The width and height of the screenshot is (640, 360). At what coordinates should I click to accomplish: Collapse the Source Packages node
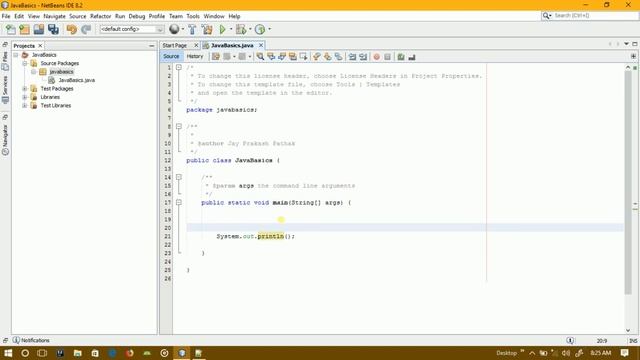pos(24,63)
